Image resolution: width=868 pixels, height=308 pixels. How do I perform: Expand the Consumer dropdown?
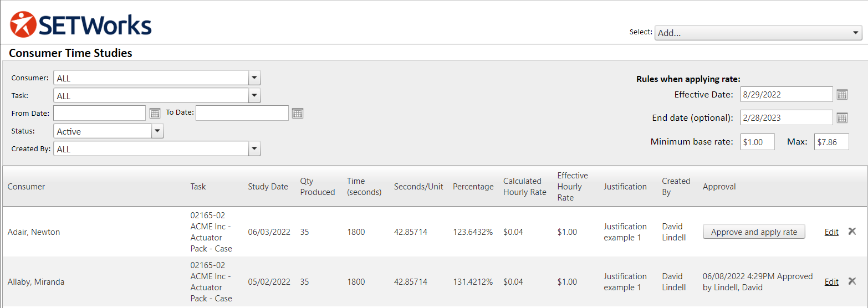coord(254,78)
